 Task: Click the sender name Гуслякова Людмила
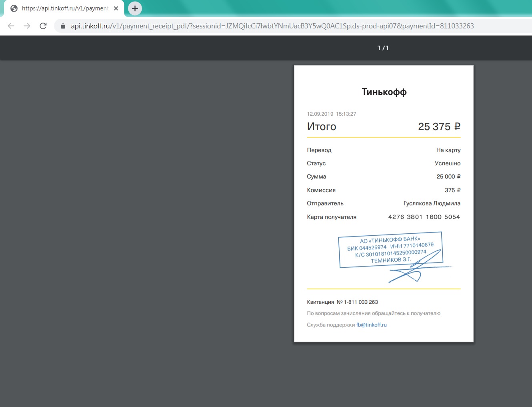[432, 203]
